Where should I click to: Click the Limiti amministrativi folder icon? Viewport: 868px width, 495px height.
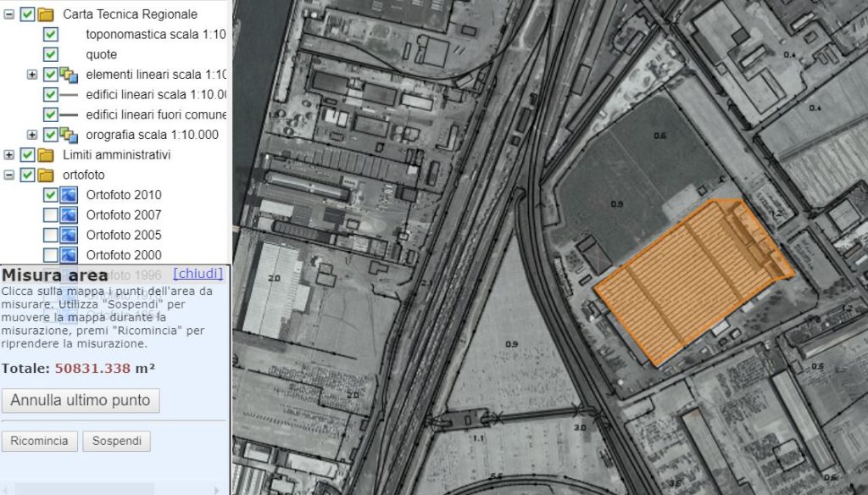click(x=46, y=155)
